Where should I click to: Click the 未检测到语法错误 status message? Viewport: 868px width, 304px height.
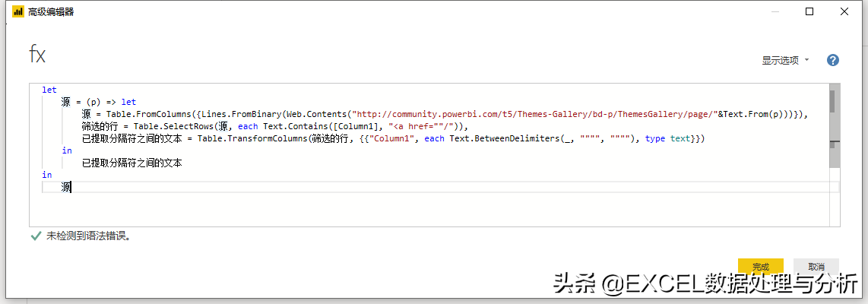click(89, 236)
